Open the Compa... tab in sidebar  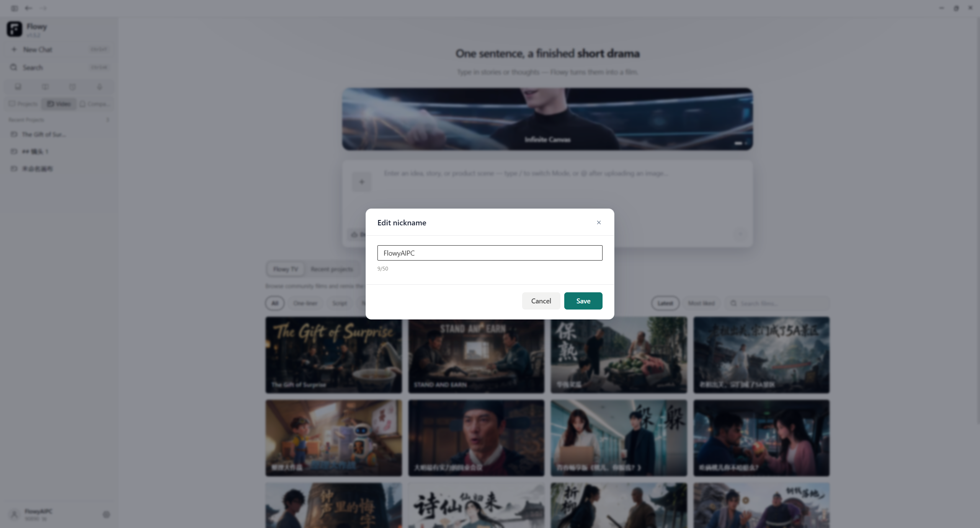pyautogui.click(x=95, y=104)
